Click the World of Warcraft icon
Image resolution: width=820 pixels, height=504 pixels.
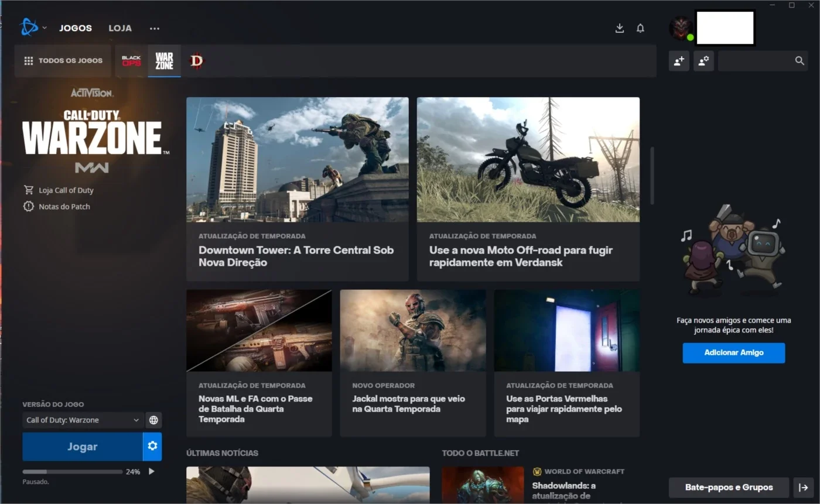point(537,471)
